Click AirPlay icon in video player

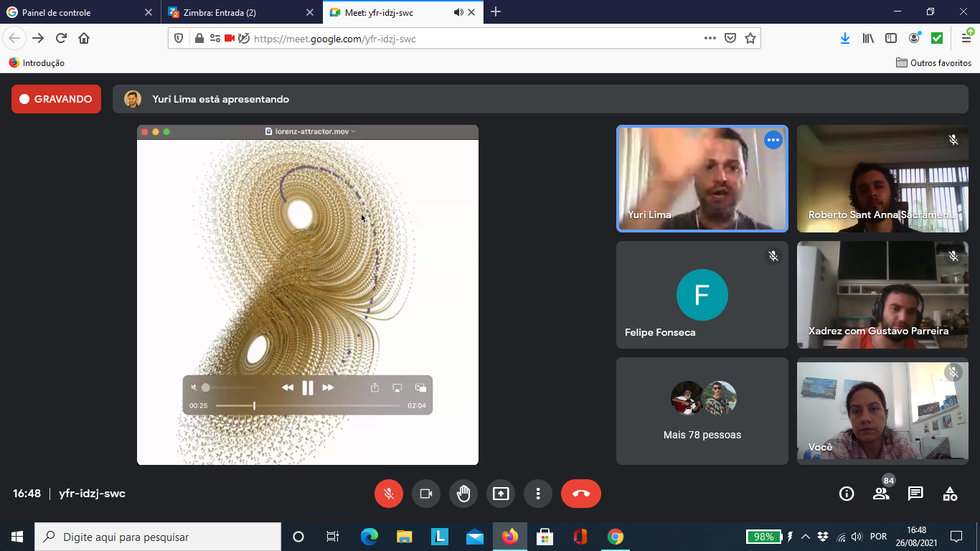pyautogui.click(x=397, y=387)
